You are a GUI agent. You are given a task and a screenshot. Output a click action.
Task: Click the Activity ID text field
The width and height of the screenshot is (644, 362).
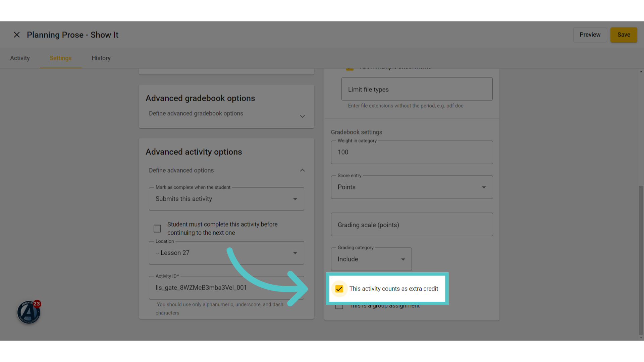pos(226,288)
